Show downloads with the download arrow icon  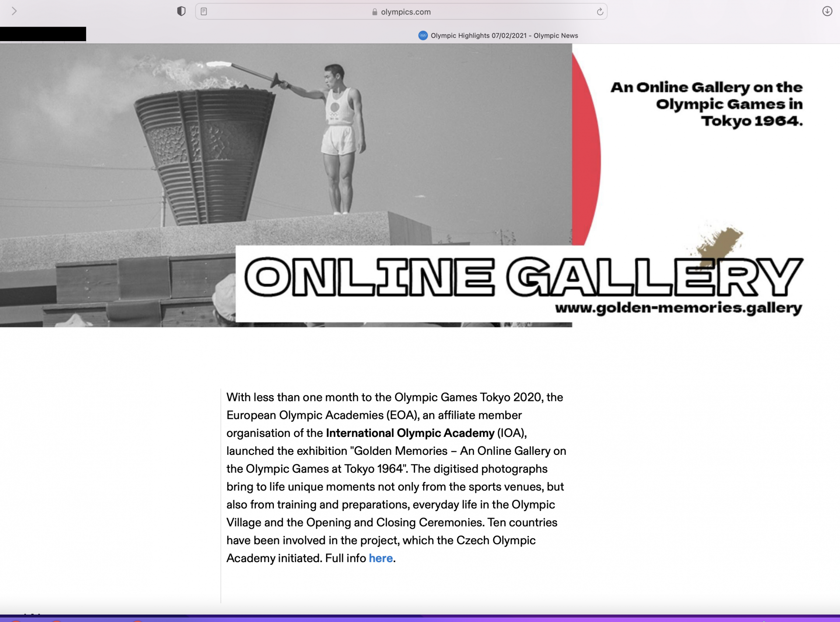827,11
